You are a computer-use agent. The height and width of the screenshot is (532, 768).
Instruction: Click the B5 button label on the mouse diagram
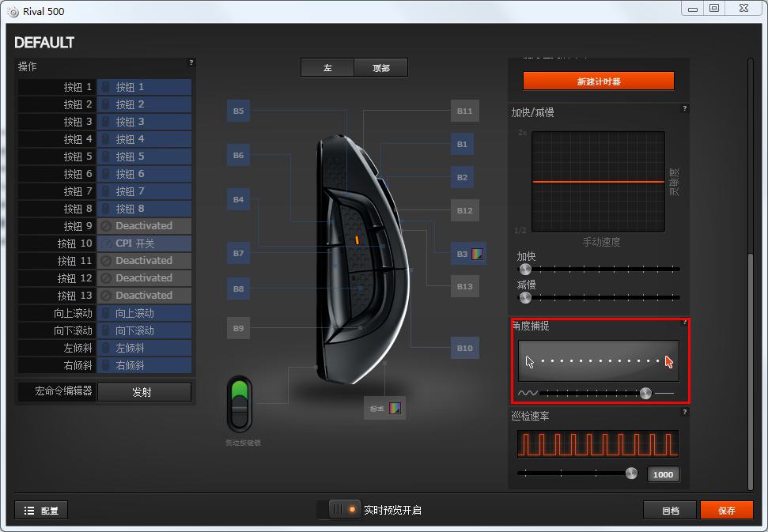coord(238,111)
